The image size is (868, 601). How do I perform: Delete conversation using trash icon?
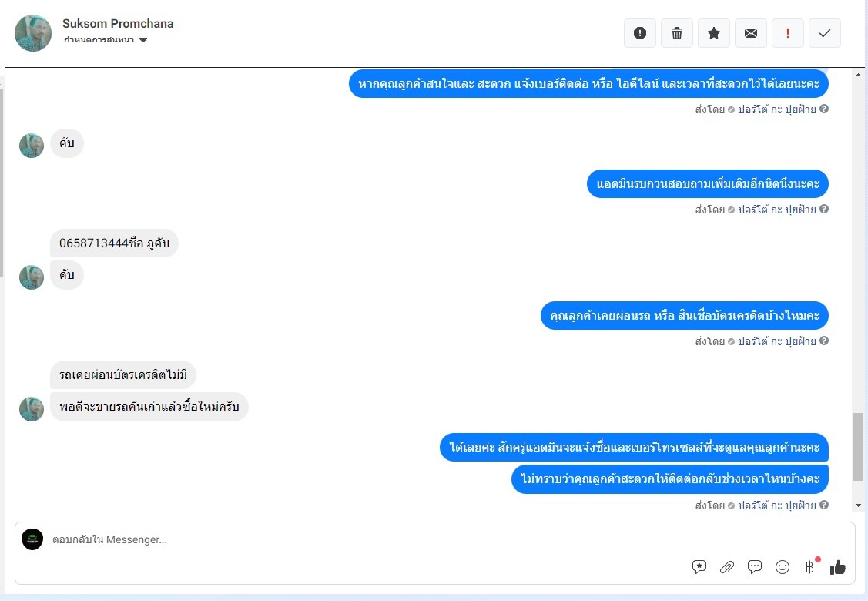pos(676,33)
